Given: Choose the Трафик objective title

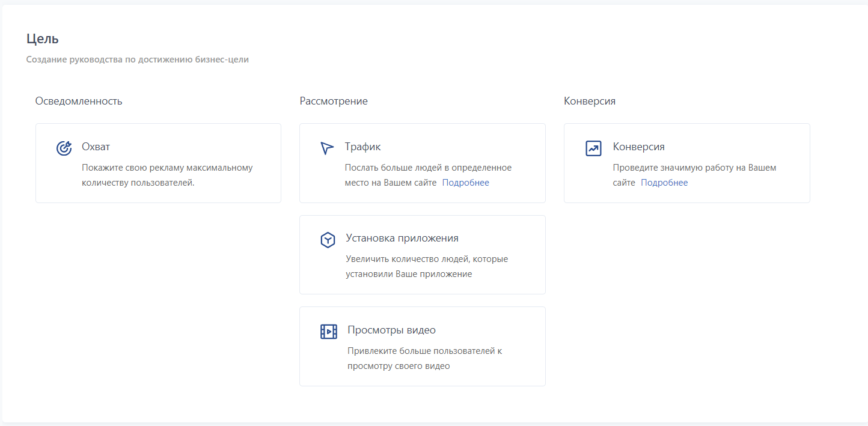Looking at the screenshot, I should [362, 147].
